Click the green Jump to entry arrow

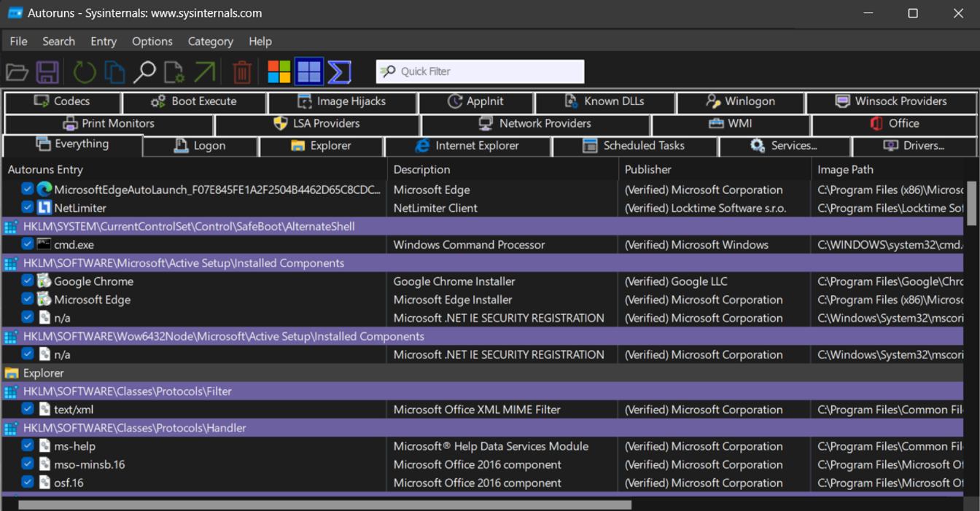pos(205,71)
